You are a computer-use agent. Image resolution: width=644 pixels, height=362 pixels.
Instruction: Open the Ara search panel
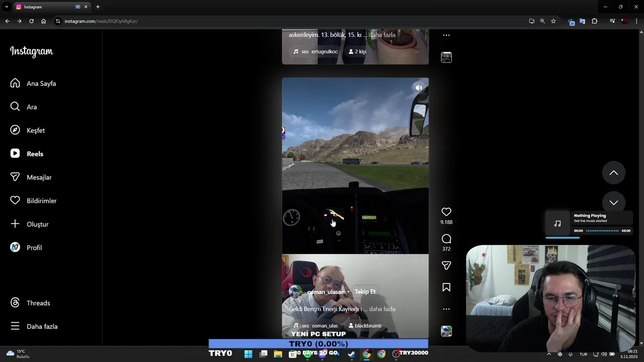(x=24, y=107)
